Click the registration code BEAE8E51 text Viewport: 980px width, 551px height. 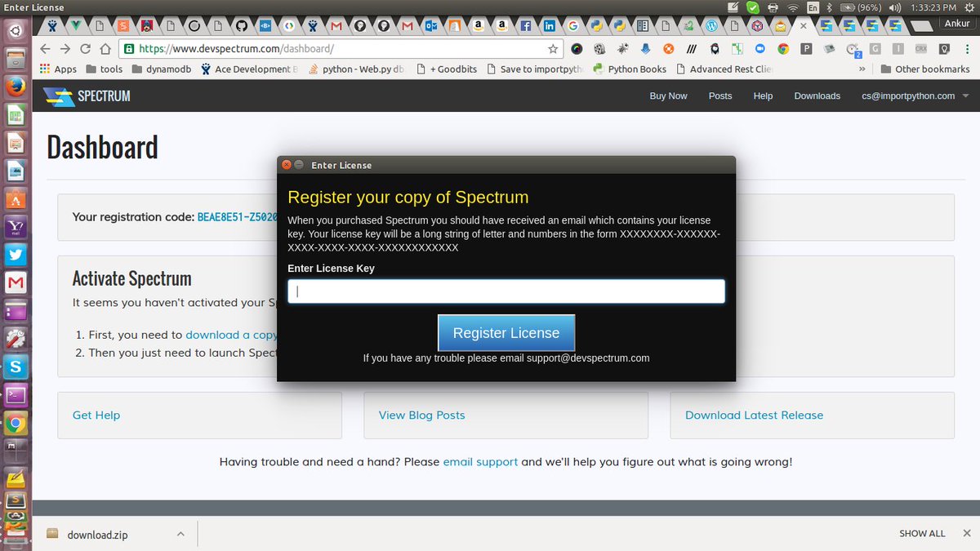(238, 217)
